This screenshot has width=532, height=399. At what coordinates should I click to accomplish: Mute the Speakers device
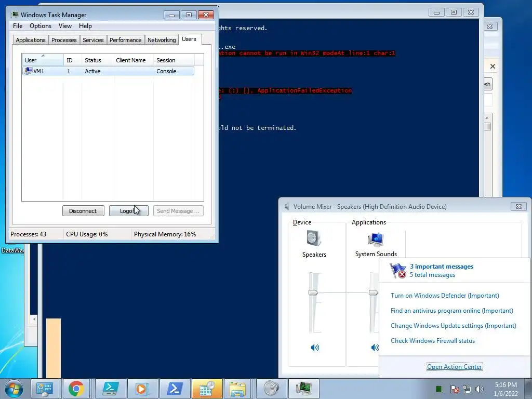click(315, 347)
